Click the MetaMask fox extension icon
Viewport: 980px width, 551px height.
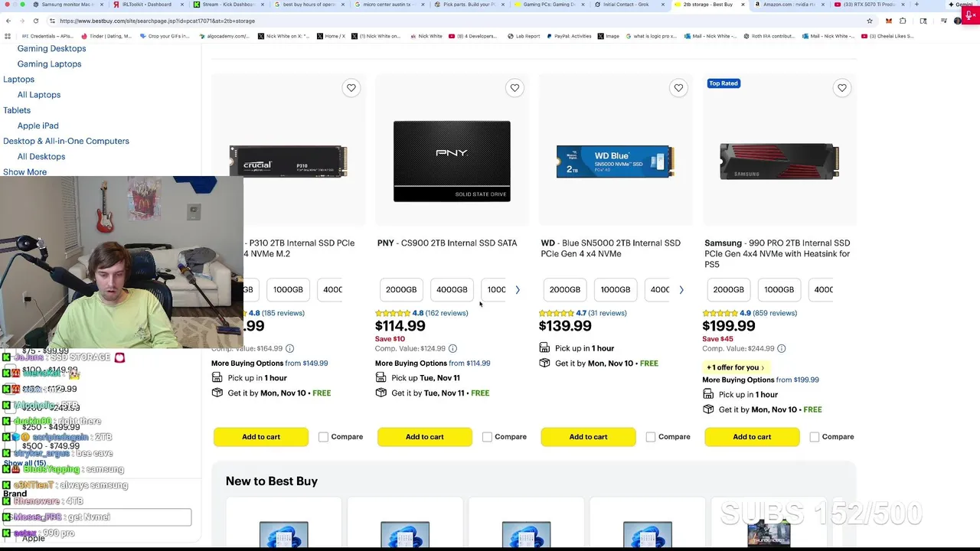point(889,21)
